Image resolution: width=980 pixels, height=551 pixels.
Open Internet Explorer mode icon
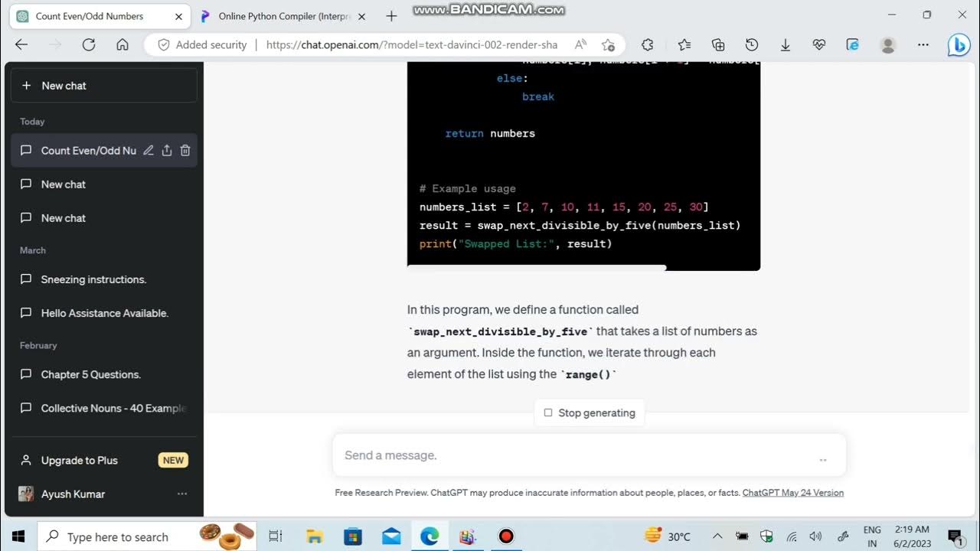tap(853, 44)
